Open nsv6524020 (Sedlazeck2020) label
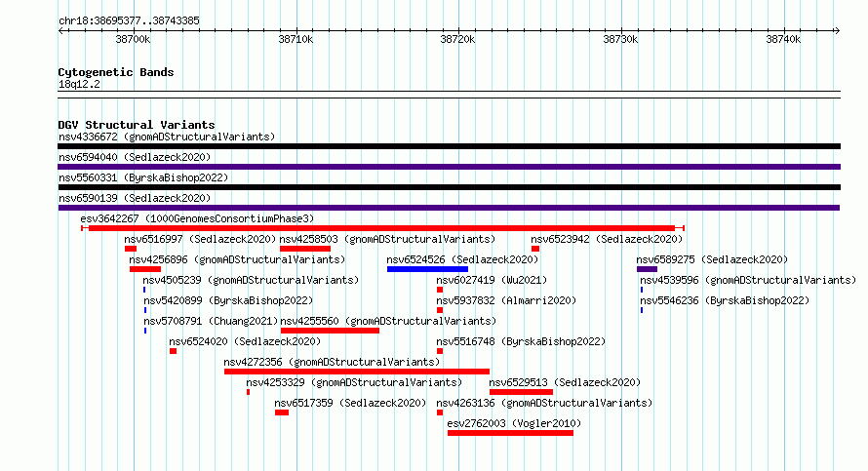Viewport: 868px width, 471px height. [245, 341]
